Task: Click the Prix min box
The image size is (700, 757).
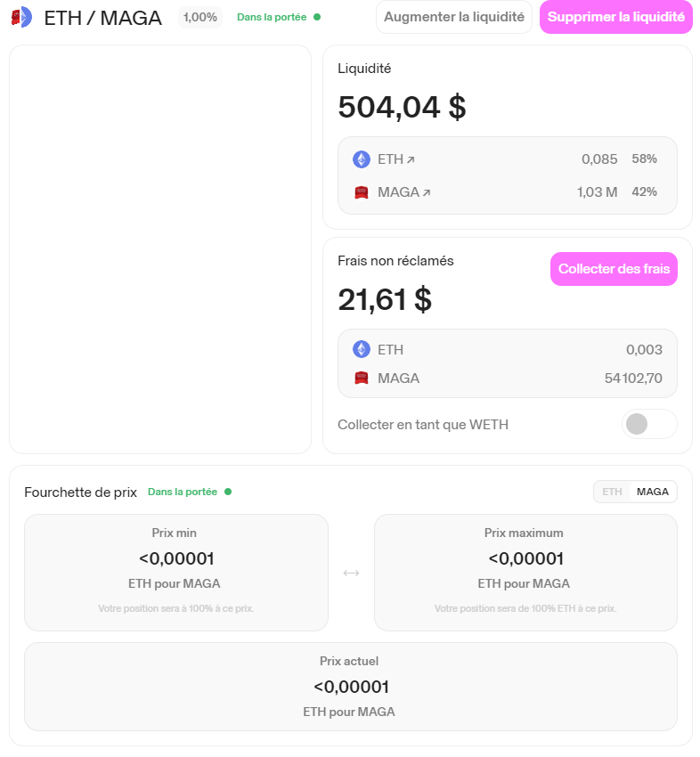Action: tap(175, 572)
